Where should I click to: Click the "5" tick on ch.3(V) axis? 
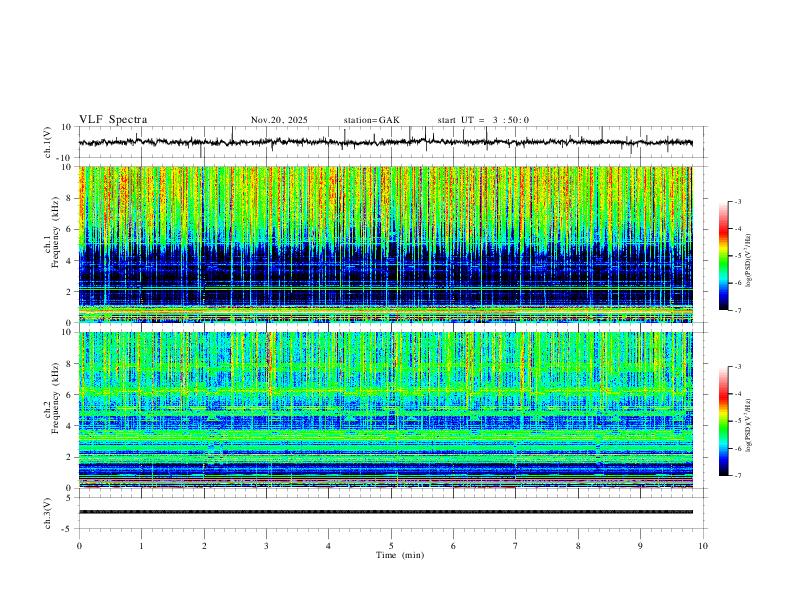point(70,498)
